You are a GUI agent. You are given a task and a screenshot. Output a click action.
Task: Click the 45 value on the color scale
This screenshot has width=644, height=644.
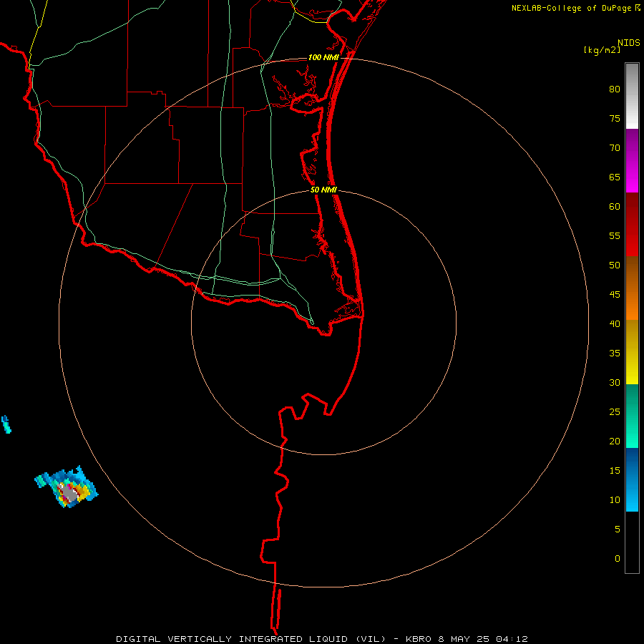(x=615, y=295)
